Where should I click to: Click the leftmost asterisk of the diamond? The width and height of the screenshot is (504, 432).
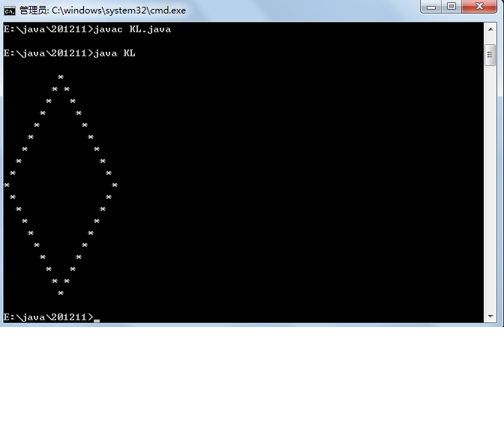point(7,185)
